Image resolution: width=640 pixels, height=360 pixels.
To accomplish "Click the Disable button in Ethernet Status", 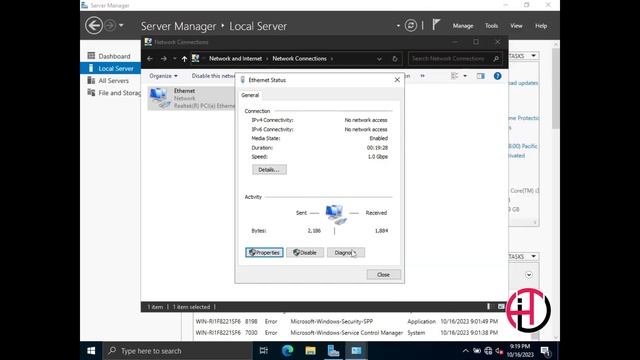I will [x=305, y=253].
